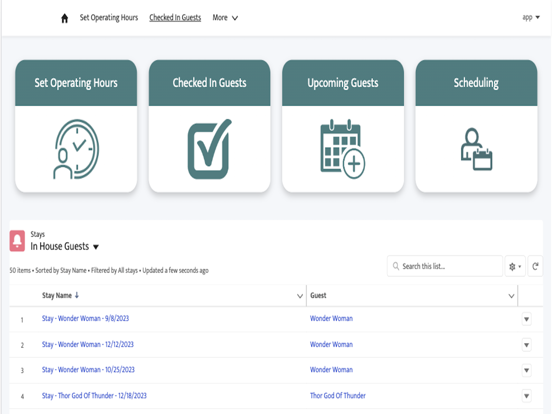Open Stay - Wonder Woman - 12/12/2023 link
552x414 pixels.
tap(88, 344)
